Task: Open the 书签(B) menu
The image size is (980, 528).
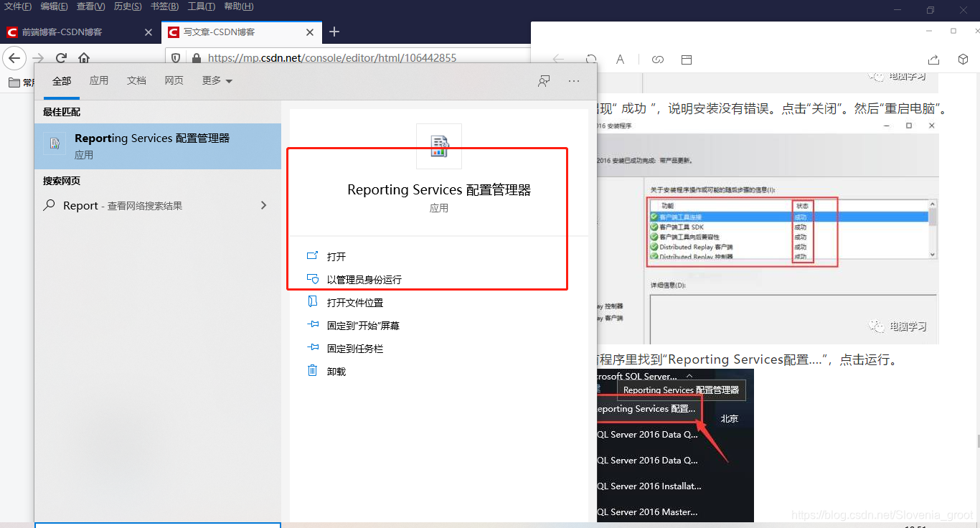Action: tap(164, 6)
